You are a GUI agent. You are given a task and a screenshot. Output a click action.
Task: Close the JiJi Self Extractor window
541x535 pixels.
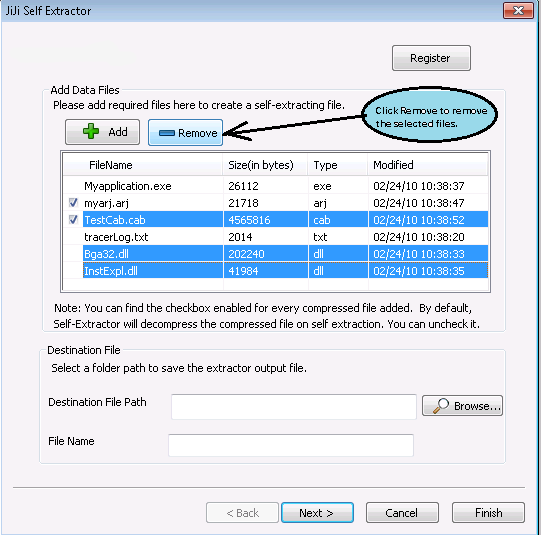tap(518, 10)
